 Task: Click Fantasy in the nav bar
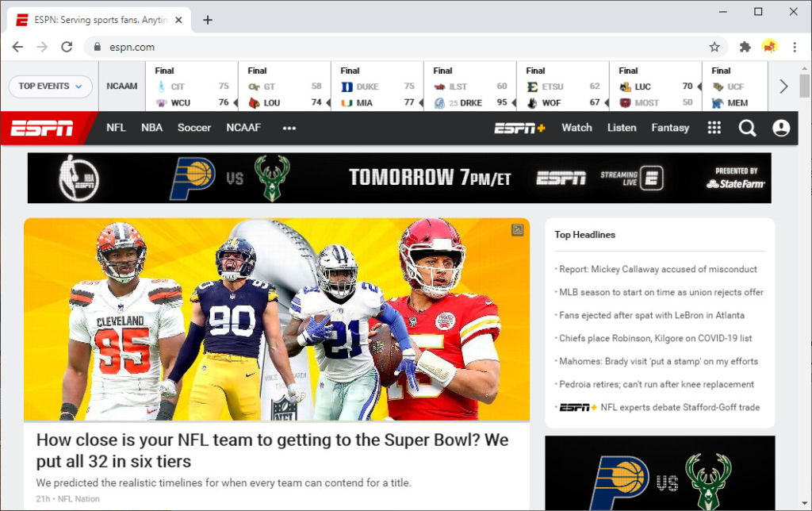pos(670,128)
